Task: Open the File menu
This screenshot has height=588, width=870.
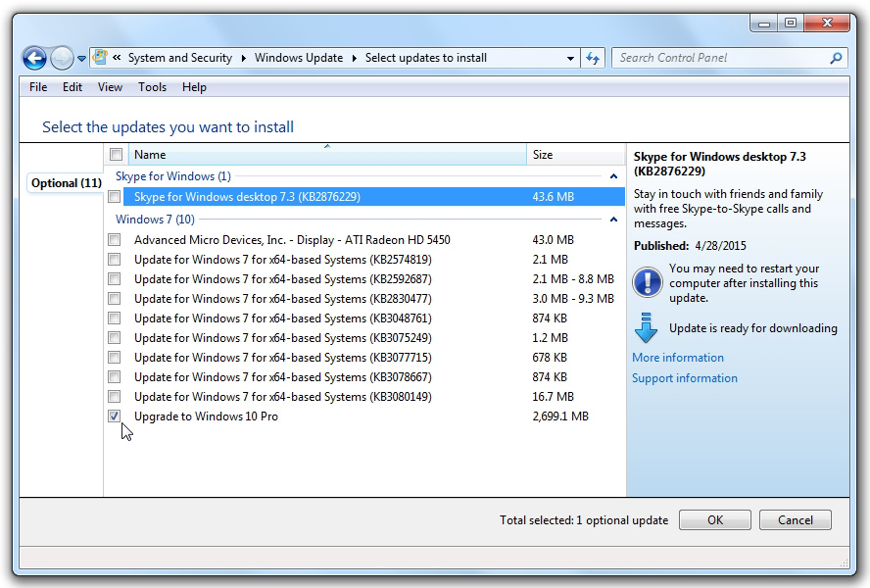Action: click(38, 87)
